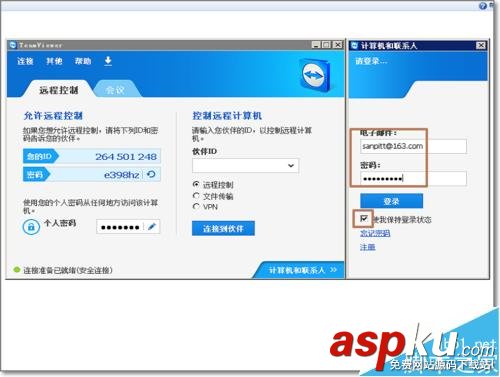This screenshot has height=377, width=500.
Task: Refresh the random password e398hz
Action: pos(151,174)
